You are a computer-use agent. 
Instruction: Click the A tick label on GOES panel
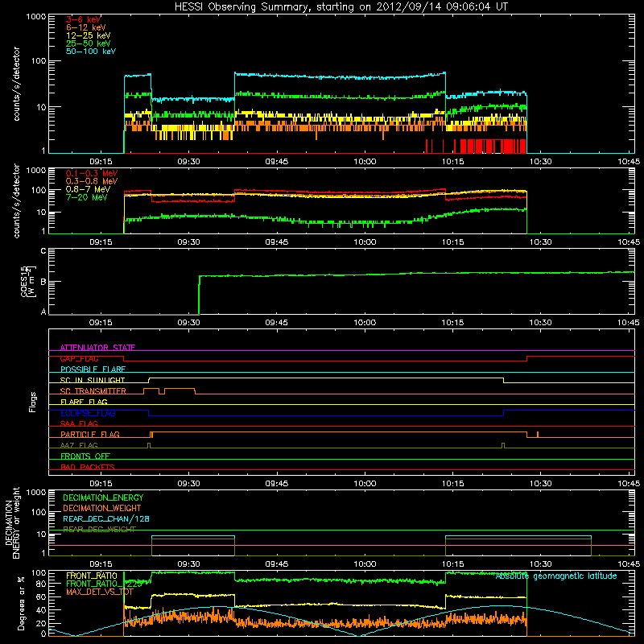click(43, 312)
